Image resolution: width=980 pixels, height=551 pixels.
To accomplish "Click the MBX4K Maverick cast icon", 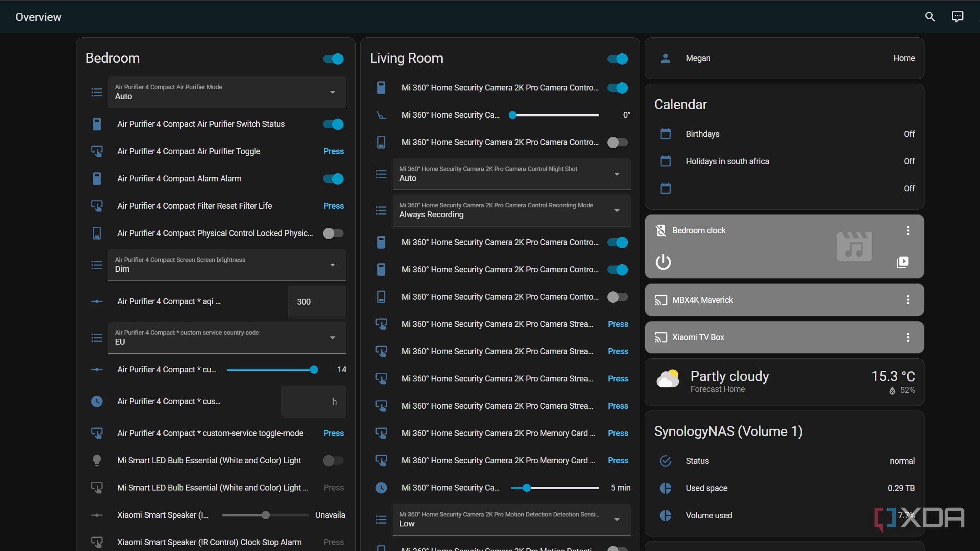I will 661,300.
